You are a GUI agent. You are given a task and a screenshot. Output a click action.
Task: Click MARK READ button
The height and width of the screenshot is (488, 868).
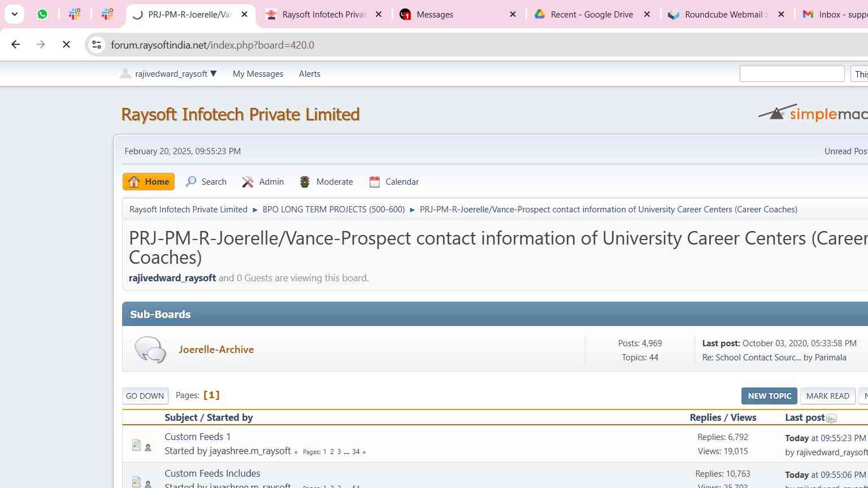click(x=828, y=396)
